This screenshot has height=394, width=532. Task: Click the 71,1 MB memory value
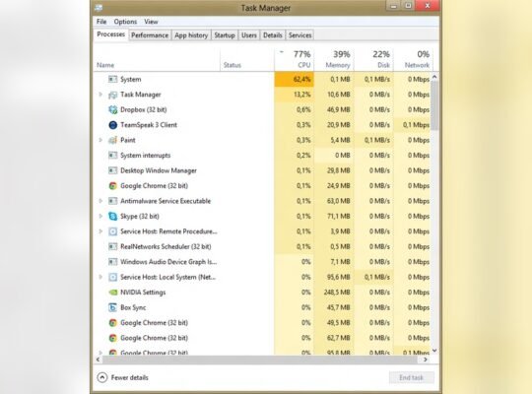click(338, 216)
